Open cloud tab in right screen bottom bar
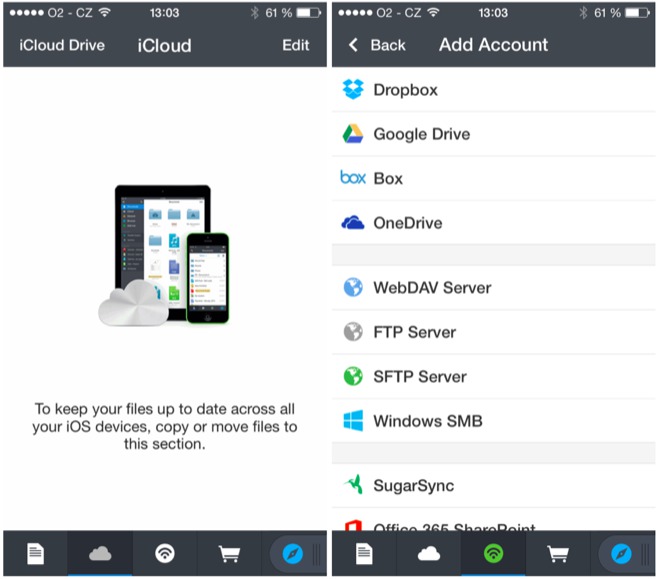660x579 pixels. [429, 553]
